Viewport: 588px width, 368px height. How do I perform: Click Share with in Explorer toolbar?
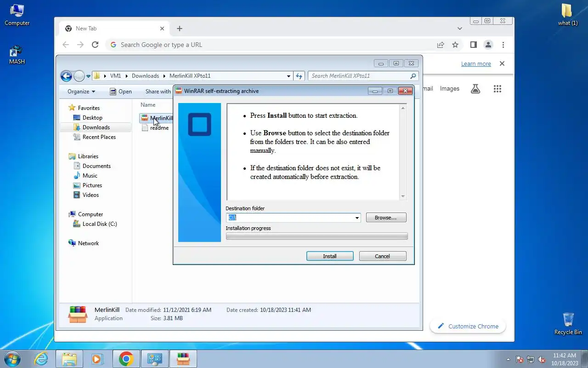click(x=158, y=92)
